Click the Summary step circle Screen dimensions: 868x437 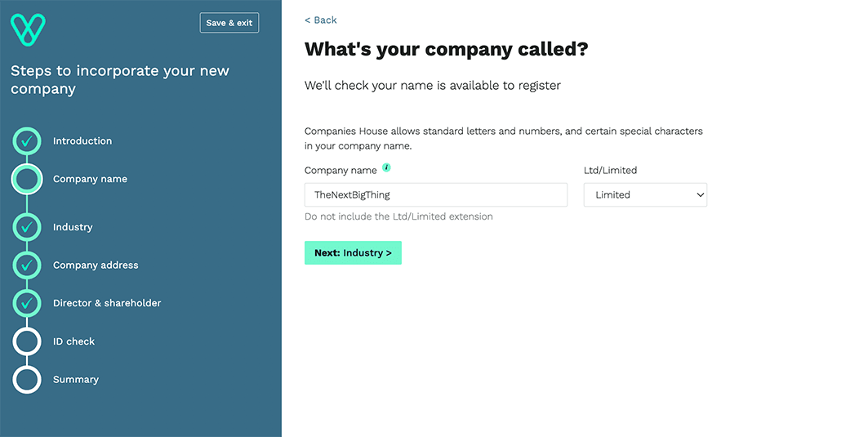pos(27,379)
